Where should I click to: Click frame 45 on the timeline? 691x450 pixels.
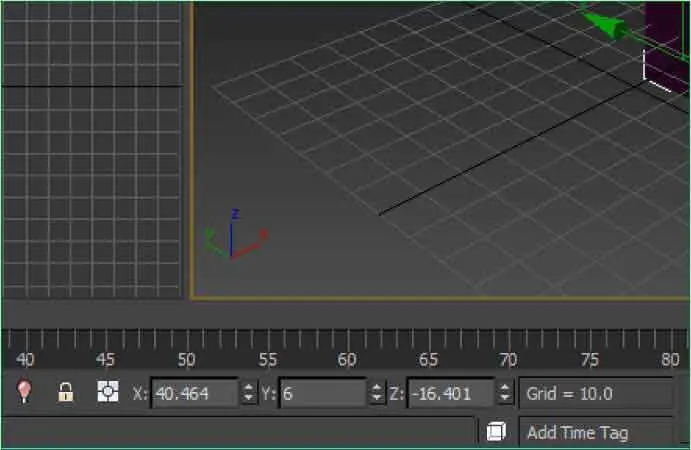click(105, 360)
